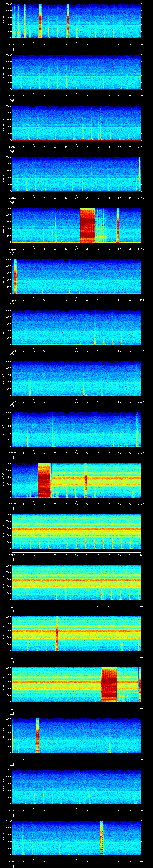The width and height of the screenshot is (153, 868).
Task: Select the spectrogram panel starting at 18:30:00
Action: [77, 429]
